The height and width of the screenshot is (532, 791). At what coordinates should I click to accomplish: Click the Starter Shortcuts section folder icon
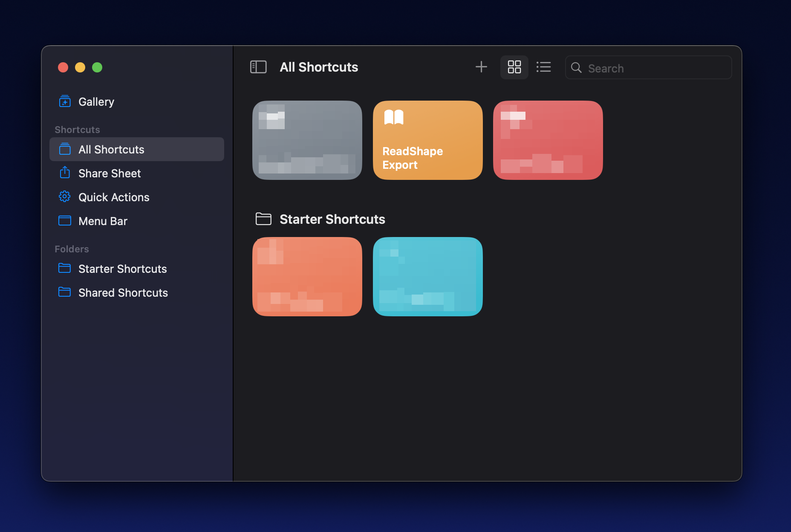coord(263,219)
